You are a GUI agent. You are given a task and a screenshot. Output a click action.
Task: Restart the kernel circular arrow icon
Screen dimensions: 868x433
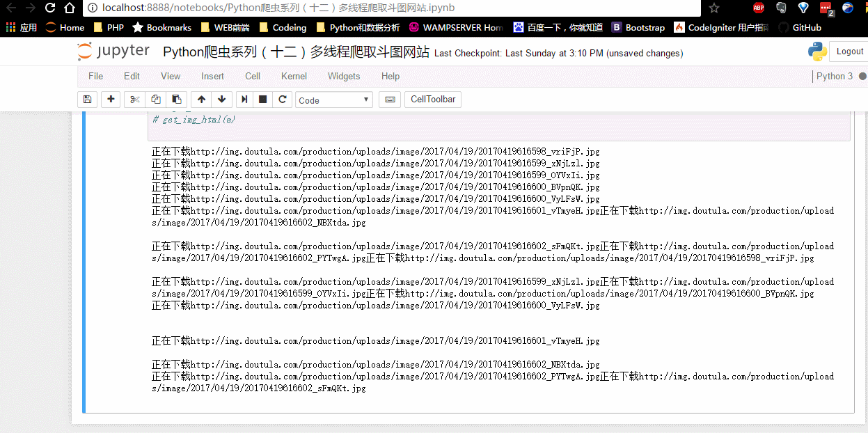[x=282, y=100]
